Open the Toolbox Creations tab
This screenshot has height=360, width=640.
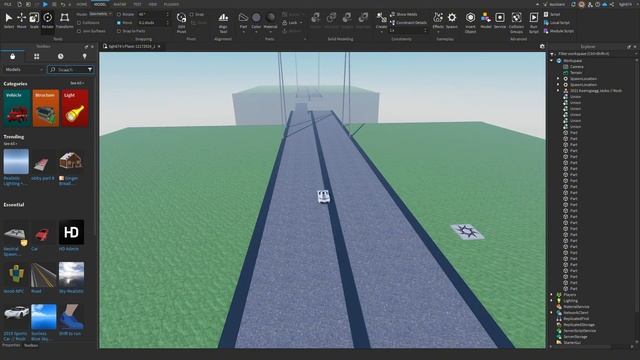(84, 56)
